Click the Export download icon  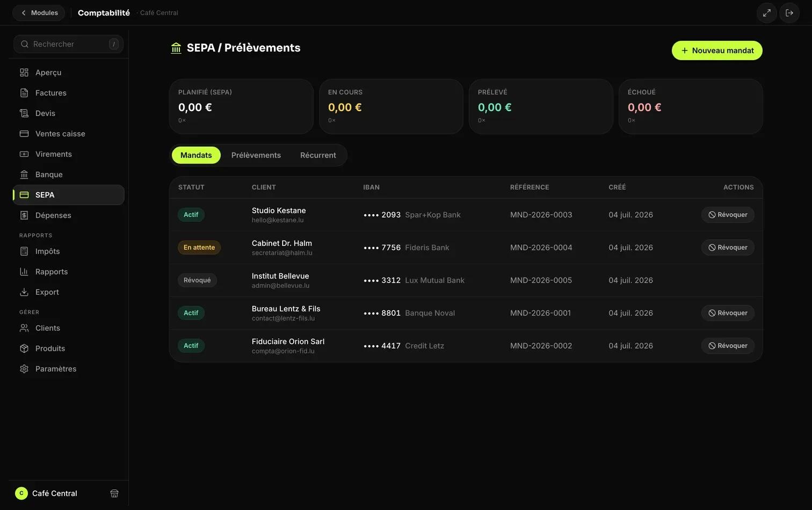[24, 292]
